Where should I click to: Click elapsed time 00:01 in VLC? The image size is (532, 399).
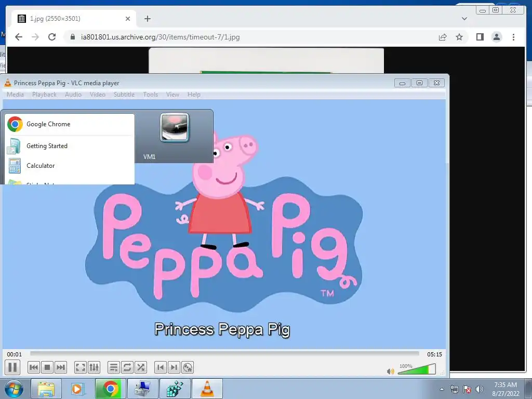tap(14, 354)
